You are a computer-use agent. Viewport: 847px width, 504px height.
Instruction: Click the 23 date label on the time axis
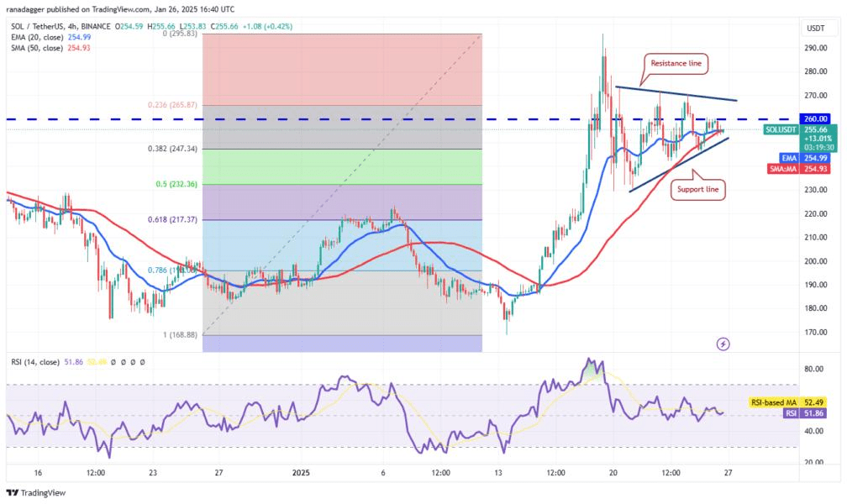(x=153, y=473)
